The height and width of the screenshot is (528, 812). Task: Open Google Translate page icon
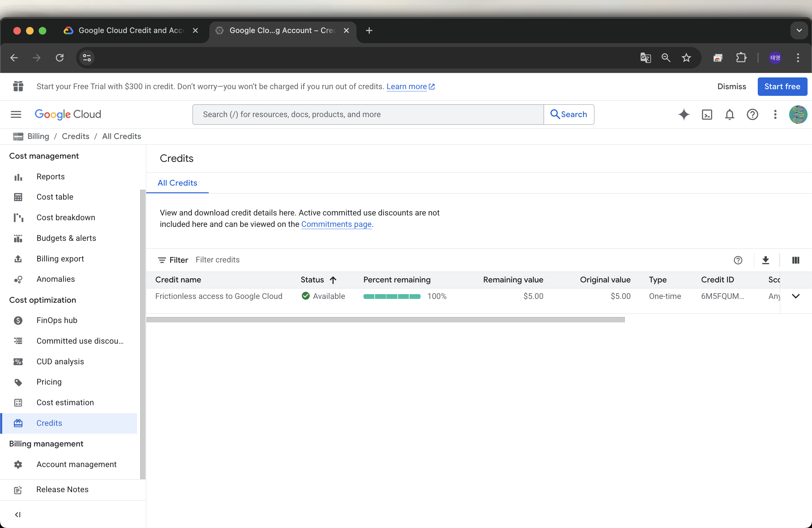[x=645, y=58]
